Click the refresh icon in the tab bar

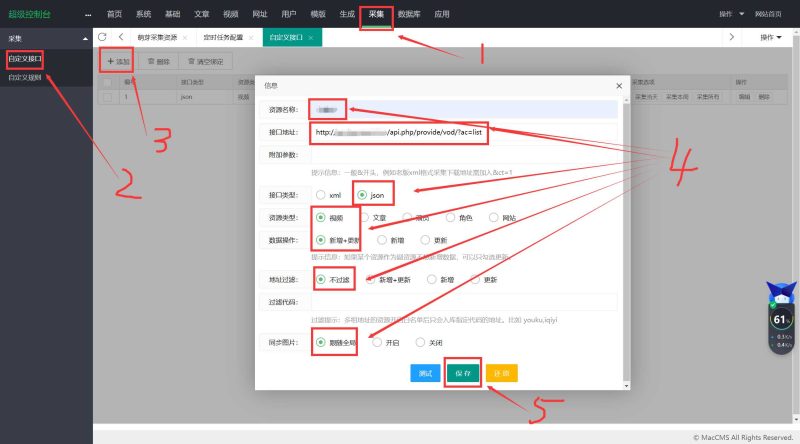[103, 37]
